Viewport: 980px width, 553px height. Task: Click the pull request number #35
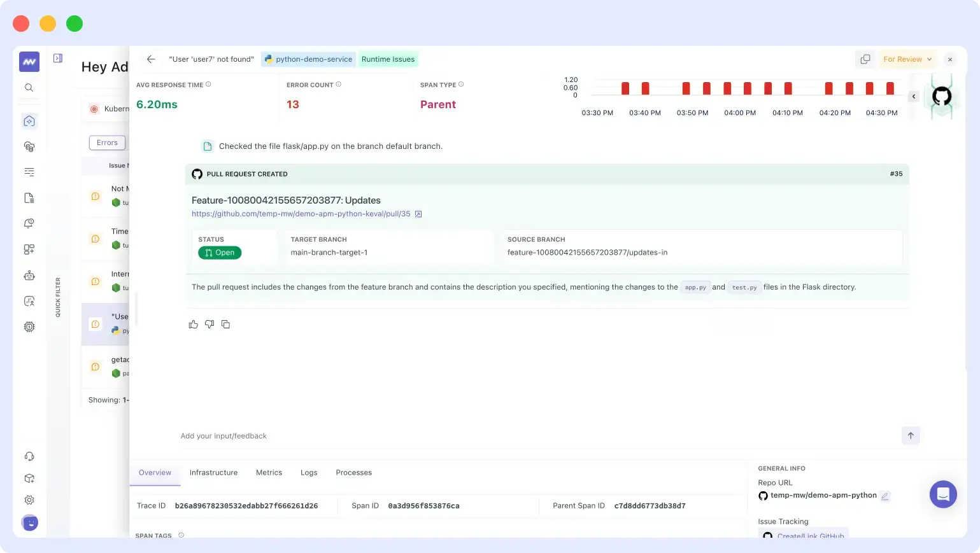[x=896, y=174]
